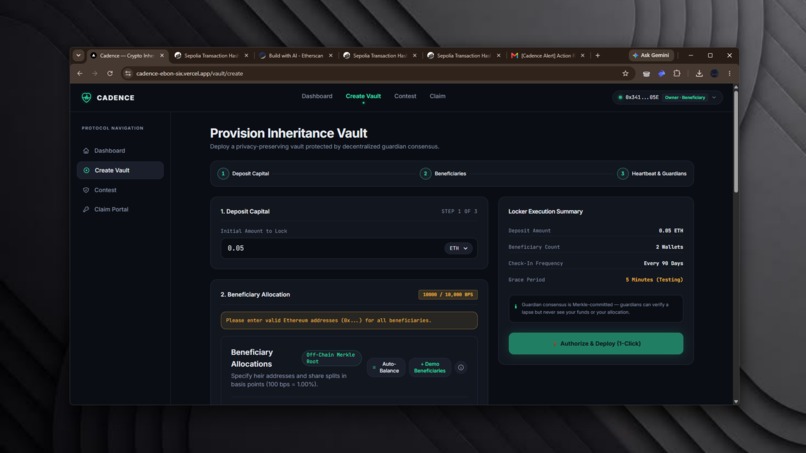Click 'Provision Inheritance Vault' heading
This screenshot has width=806, height=453.
[x=288, y=133]
